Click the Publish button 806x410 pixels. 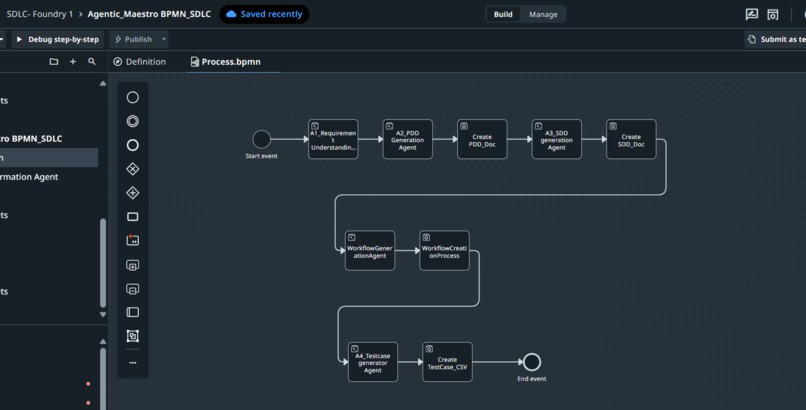[x=134, y=39]
